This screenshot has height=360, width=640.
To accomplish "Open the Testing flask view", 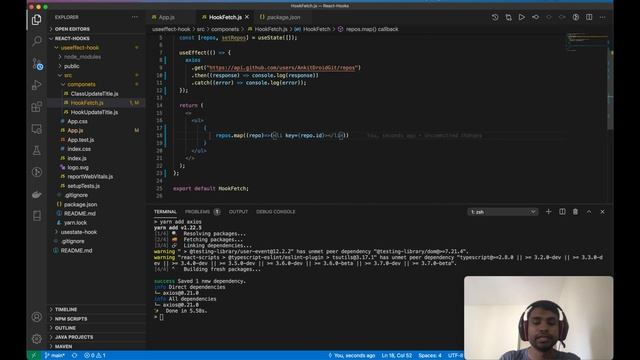I will [37, 151].
